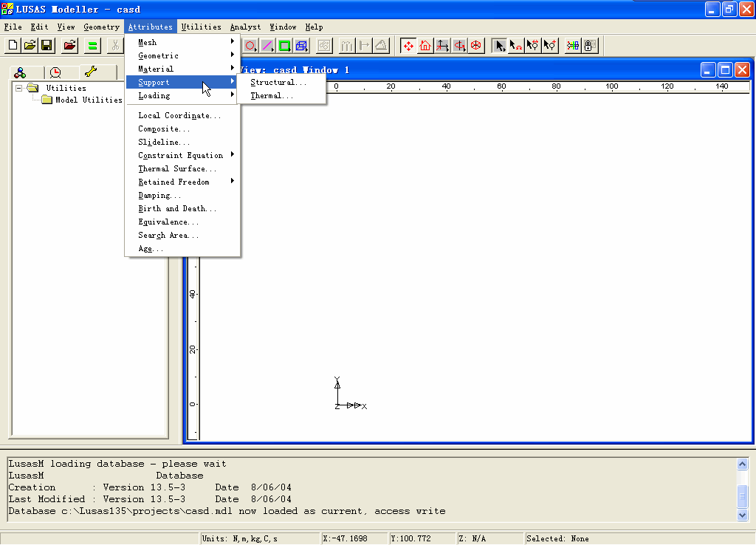This screenshot has width=756, height=545.
Task: Open the Analyst menu
Action: click(x=245, y=27)
